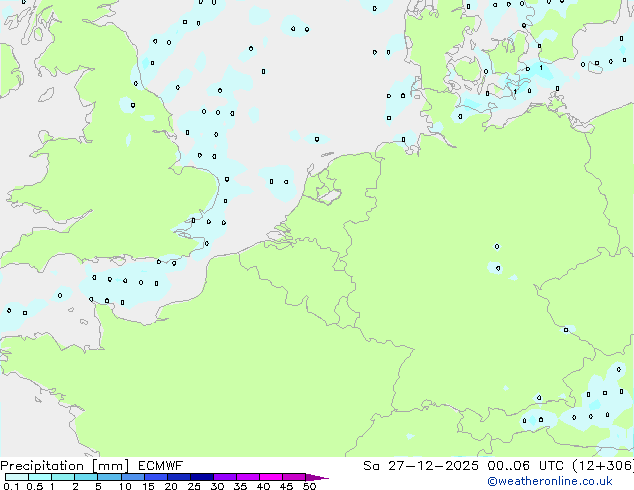Image resolution: width=634 pixels, height=490 pixels.
Task: Choose the 40–45 mm magenta legend swatch
Action: [271, 477]
